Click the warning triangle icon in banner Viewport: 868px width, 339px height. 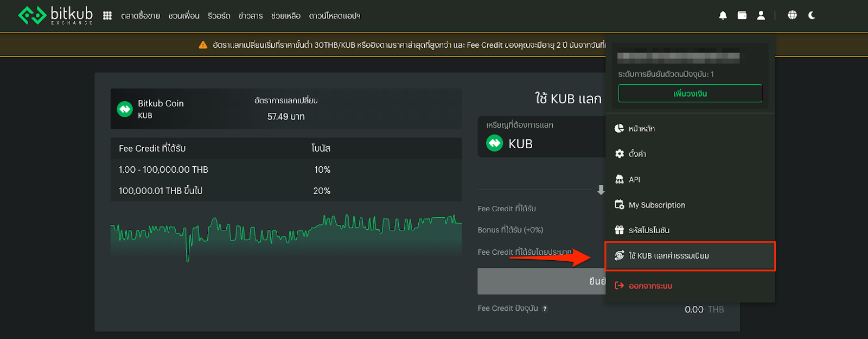203,45
